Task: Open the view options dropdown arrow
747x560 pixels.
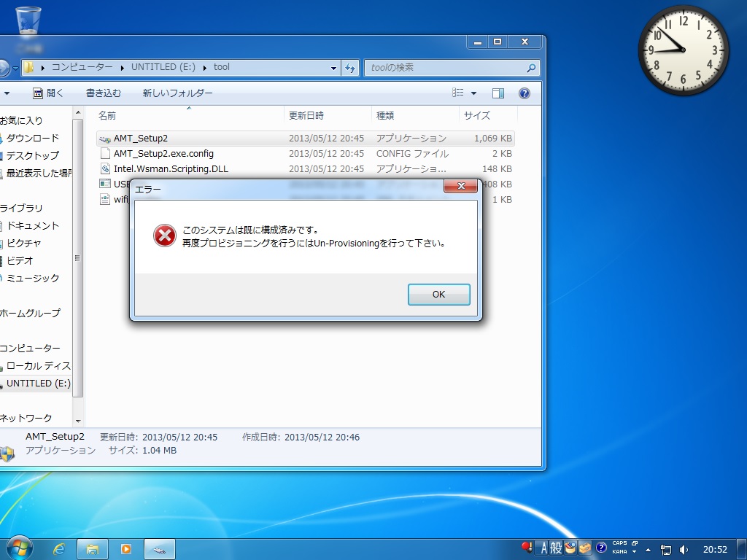Action: point(473,93)
